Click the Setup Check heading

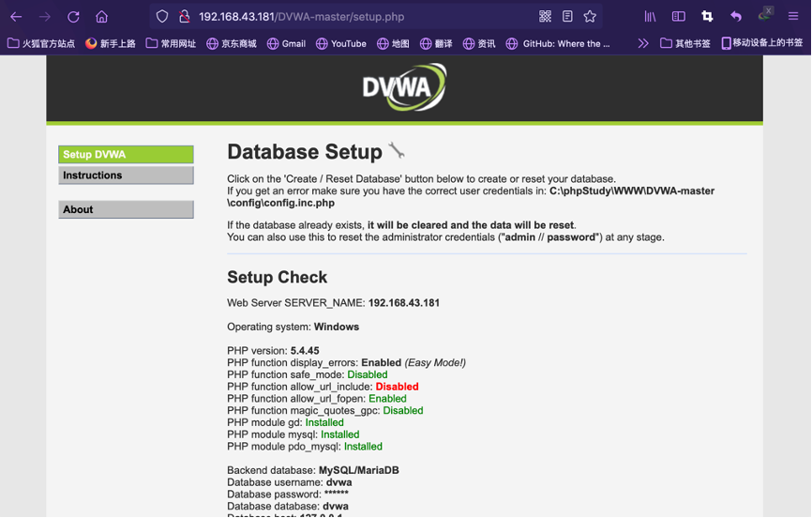(277, 278)
